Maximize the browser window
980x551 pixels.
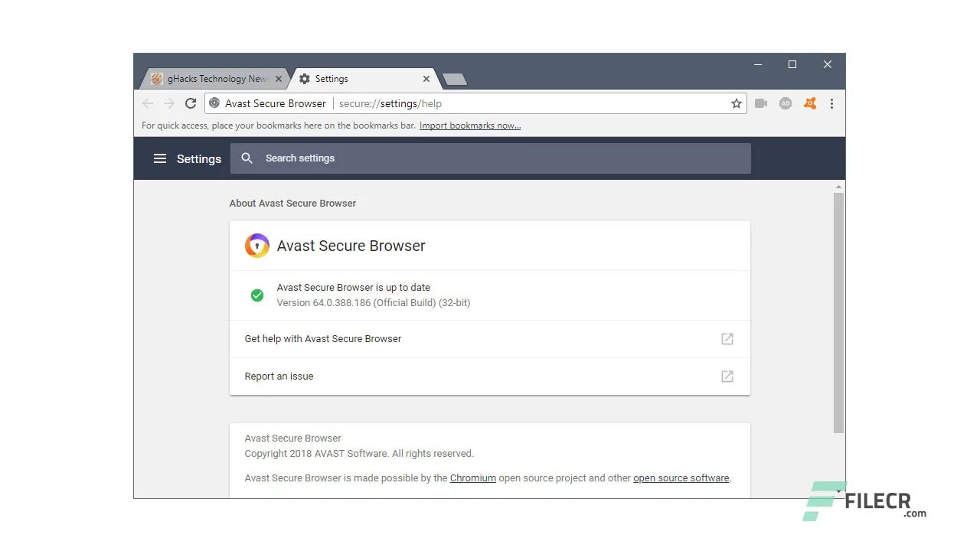click(792, 65)
